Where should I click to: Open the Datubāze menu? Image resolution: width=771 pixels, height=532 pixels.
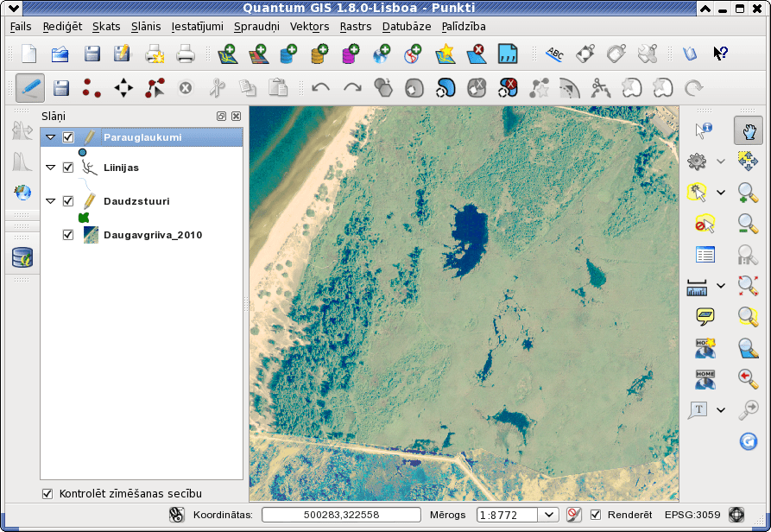407,27
